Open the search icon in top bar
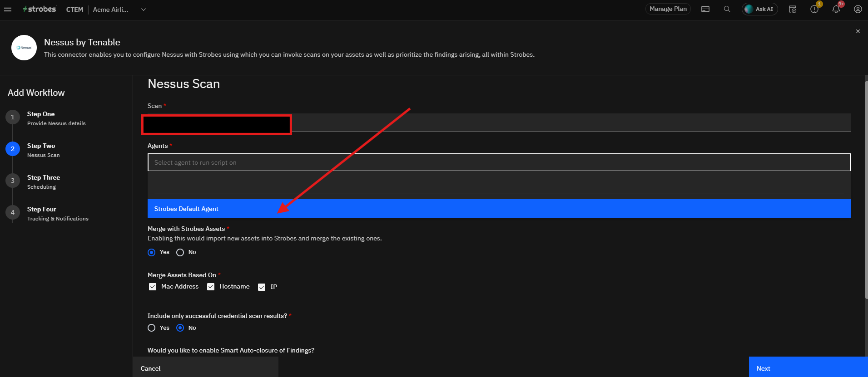This screenshot has width=868, height=377. click(727, 9)
